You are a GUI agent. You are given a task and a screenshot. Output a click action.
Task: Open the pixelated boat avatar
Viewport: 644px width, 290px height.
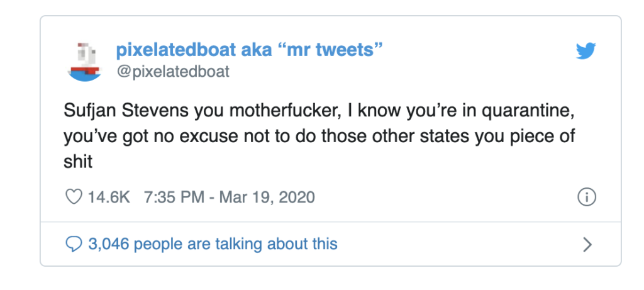coord(84,62)
